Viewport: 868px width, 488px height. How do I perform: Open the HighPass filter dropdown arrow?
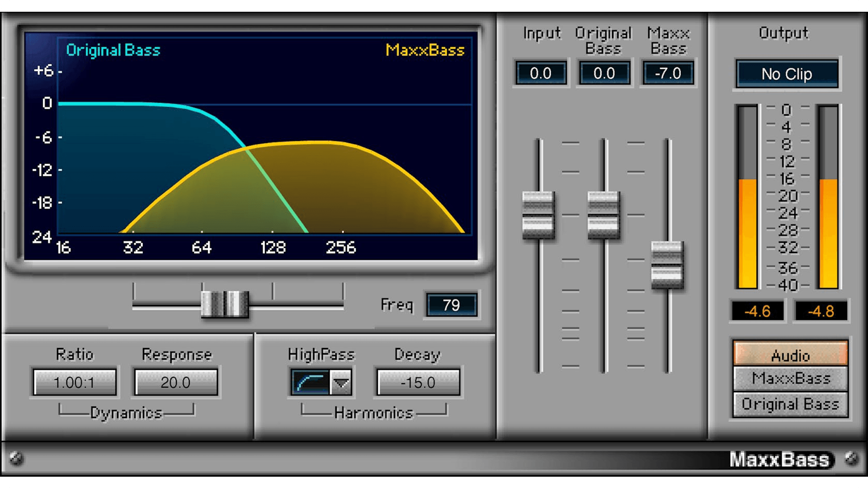click(x=341, y=383)
